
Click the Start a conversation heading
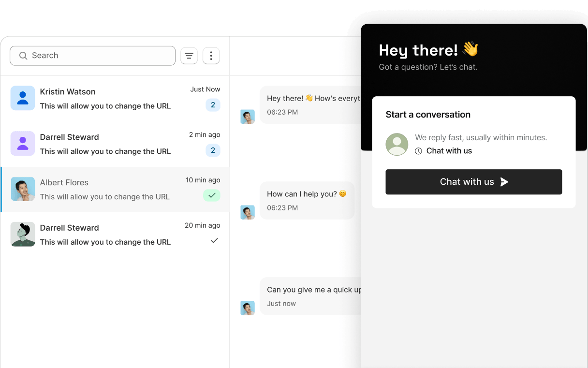tap(427, 115)
